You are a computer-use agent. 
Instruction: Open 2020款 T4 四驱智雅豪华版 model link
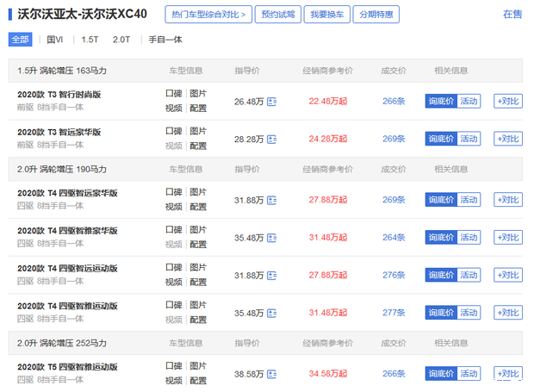(x=67, y=231)
